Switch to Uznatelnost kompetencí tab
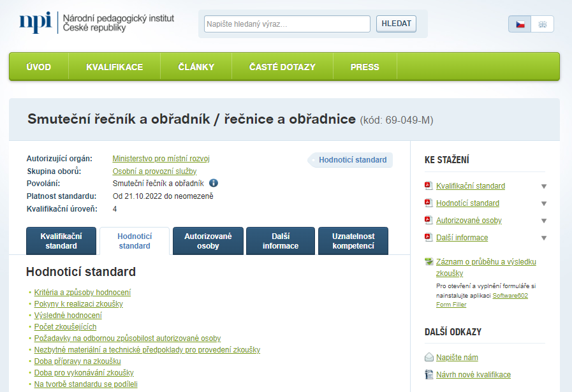The width and height of the screenshot is (572, 392). click(x=353, y=241)
